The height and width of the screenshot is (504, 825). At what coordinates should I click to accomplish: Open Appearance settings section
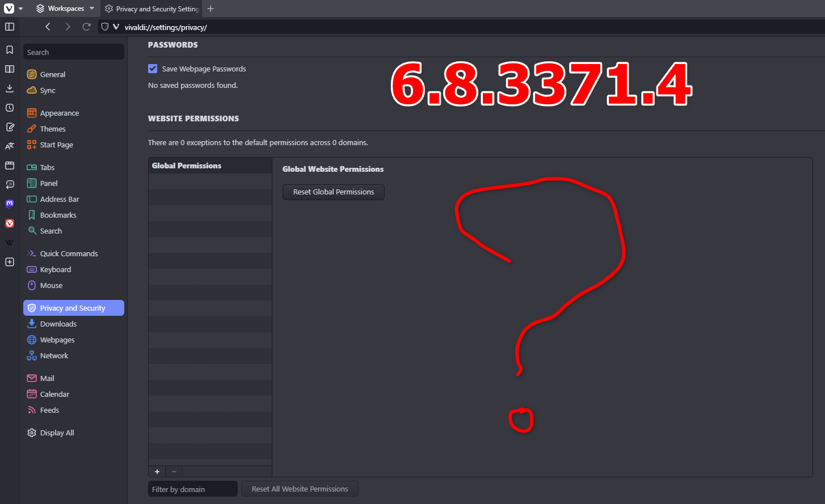74,113
